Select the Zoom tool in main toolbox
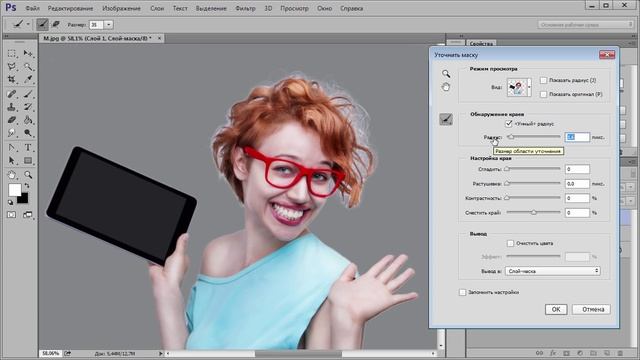This screenshot has width=640, height=360. (28, 175)
